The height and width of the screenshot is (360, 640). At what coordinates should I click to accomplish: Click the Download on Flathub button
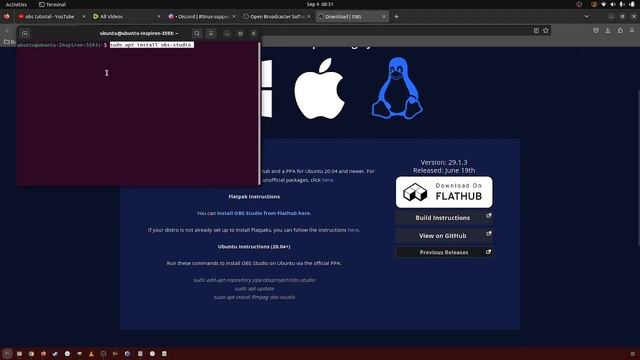tap(444, 192)
